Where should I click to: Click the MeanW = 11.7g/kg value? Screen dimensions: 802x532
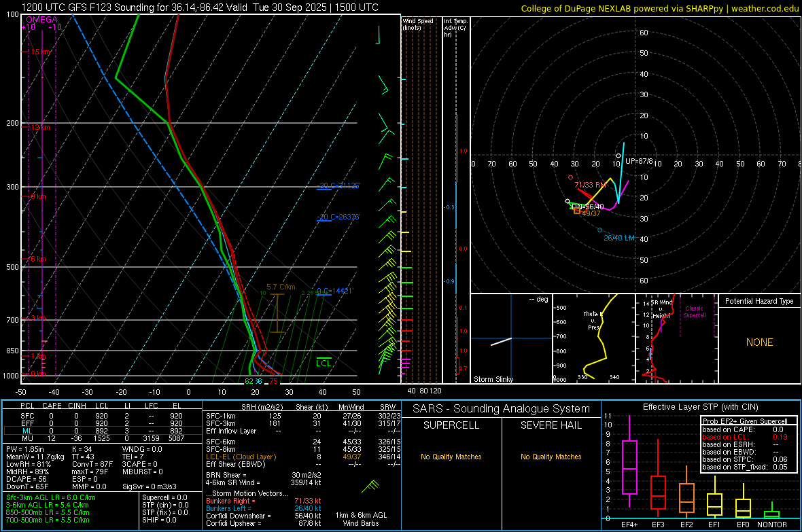tap(35, 457)
